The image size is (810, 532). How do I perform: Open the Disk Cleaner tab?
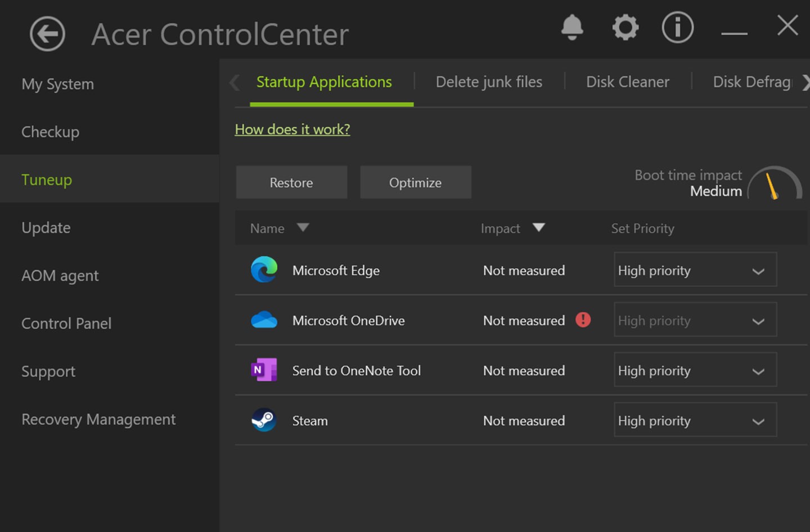(x=628, y=82)
